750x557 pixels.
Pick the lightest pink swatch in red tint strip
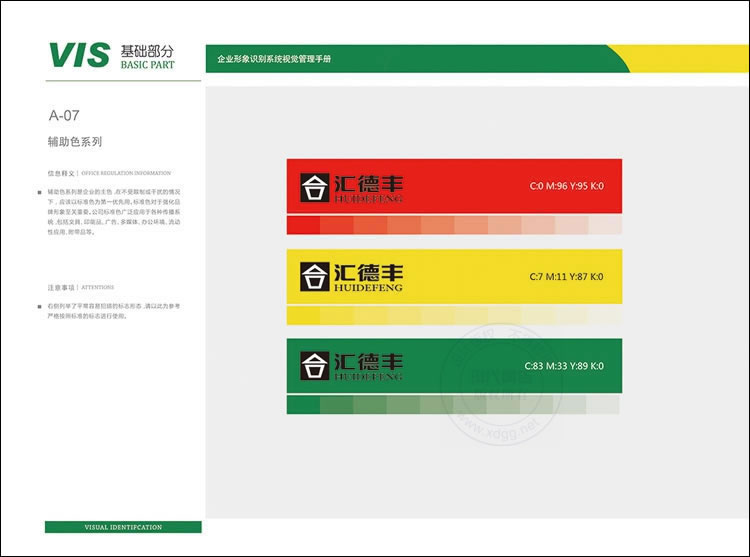pos(605,225)
